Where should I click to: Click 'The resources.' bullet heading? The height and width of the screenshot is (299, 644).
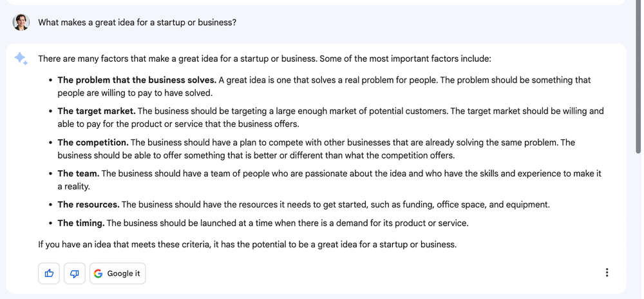tap(88, 205)
